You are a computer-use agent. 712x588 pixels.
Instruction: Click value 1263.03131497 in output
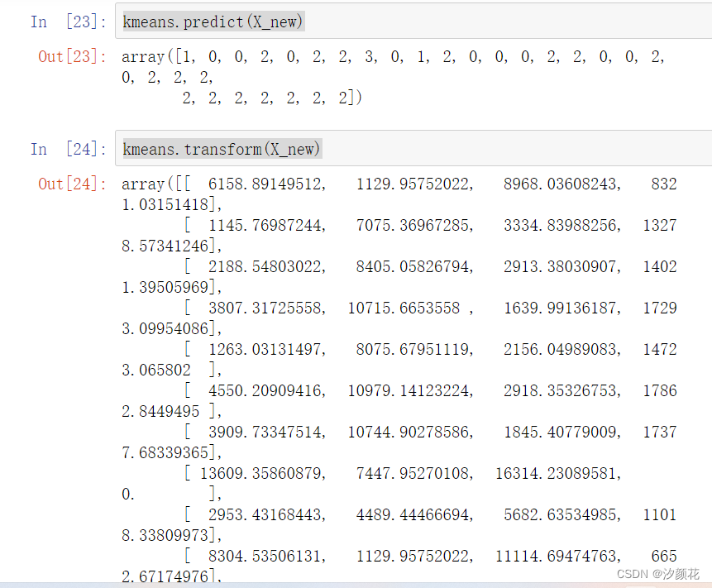click(266, 349)
